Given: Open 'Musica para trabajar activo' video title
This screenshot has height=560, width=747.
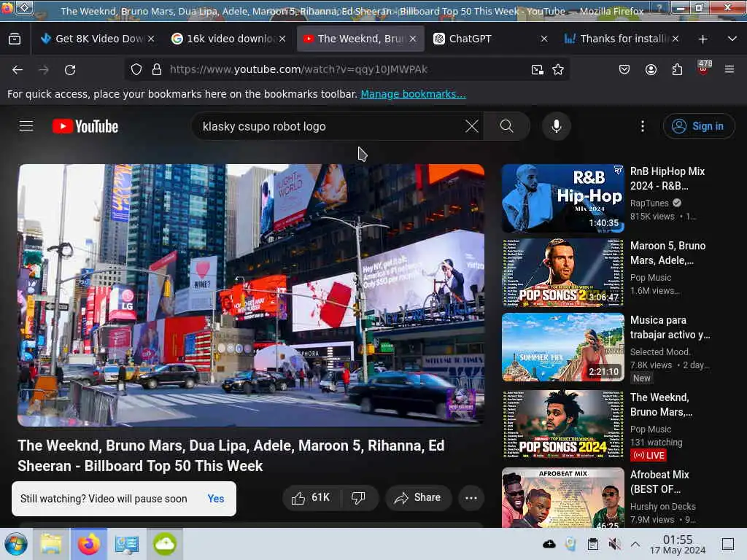Looking at the screenshot, I should 670,327.
